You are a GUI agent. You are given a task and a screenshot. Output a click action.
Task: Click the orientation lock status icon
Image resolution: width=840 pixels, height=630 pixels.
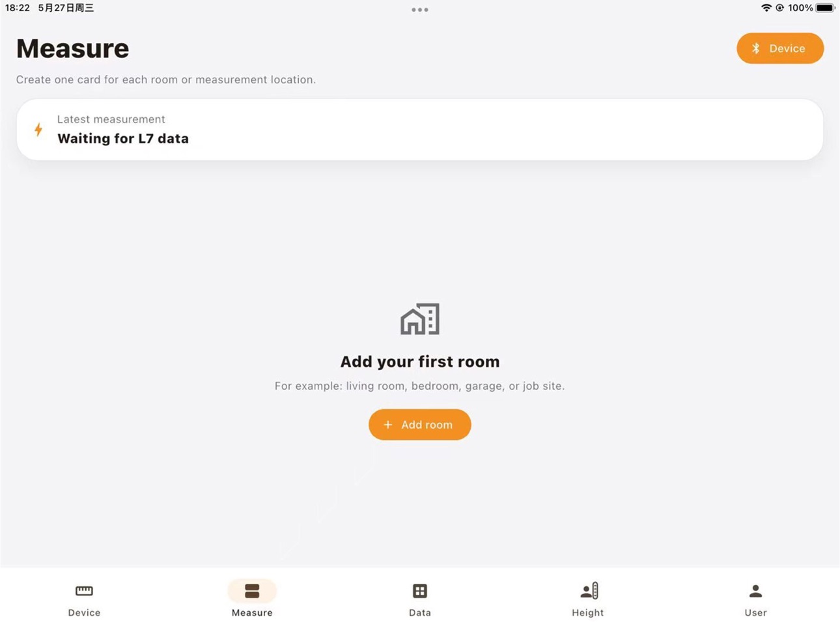tap(779, 8)
